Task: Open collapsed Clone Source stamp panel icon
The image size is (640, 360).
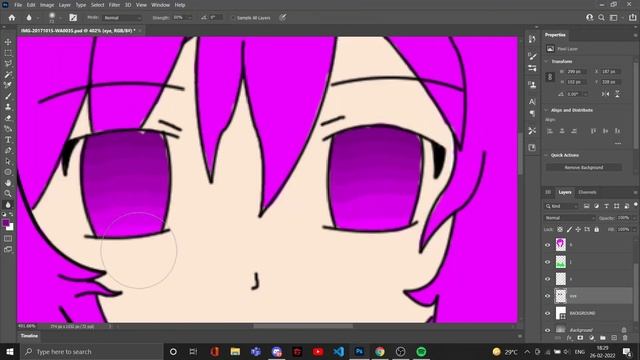Action: [x=532, y=84]
